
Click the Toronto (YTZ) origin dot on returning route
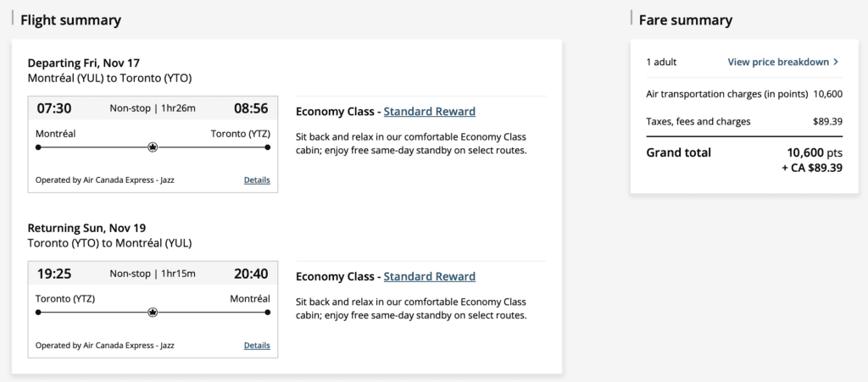coord(38,313)
